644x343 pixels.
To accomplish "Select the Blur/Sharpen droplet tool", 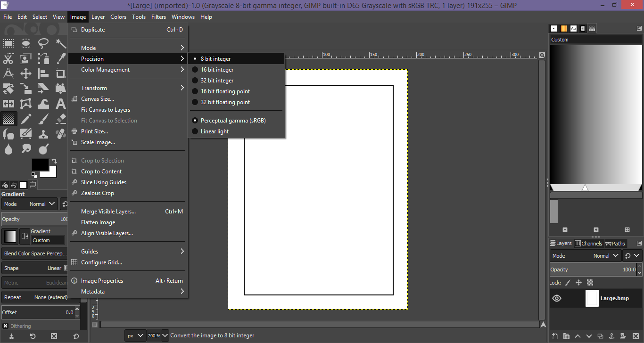I will tap(8, 149).
